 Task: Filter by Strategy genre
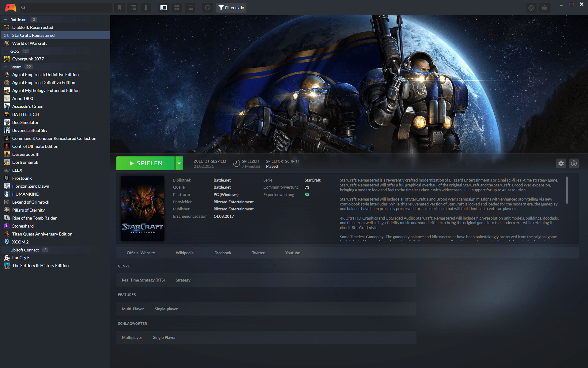[183, 280]
